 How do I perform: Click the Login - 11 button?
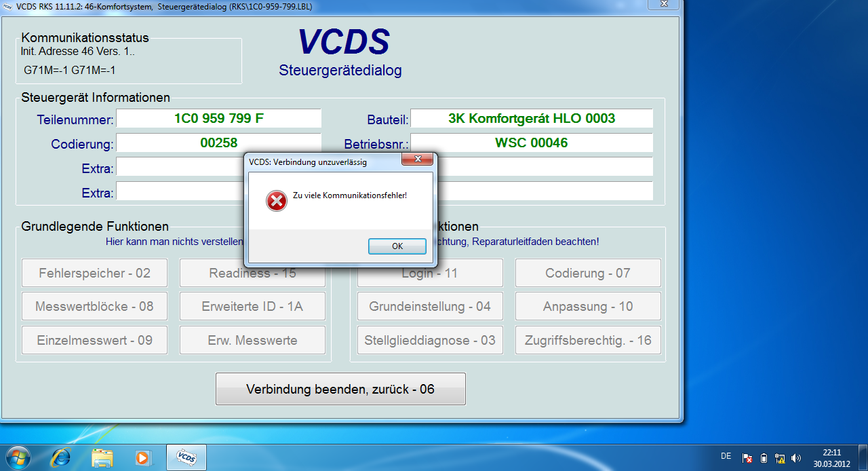(x=430, y=274)
